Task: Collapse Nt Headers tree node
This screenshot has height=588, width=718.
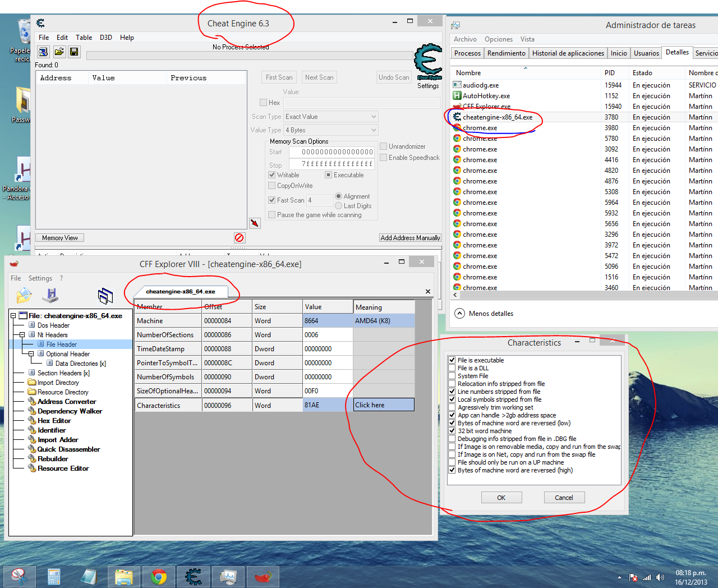Action: coord(22,335)
